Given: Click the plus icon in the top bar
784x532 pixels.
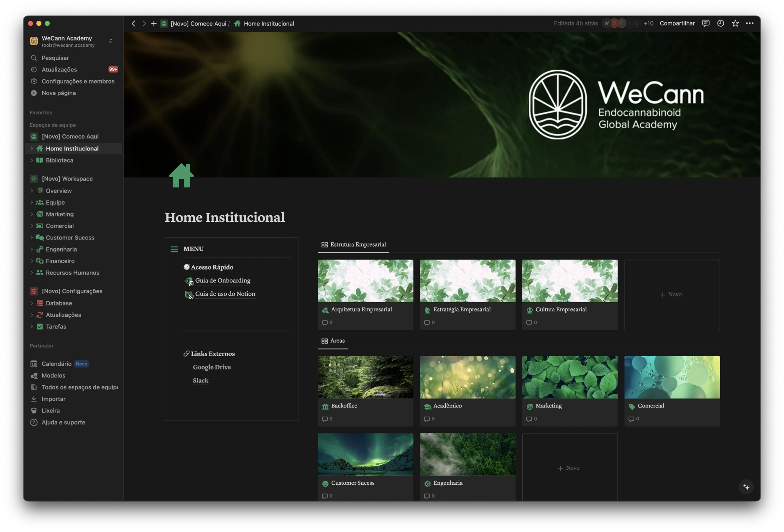Looking at the screenshot, I should (154, 24).
